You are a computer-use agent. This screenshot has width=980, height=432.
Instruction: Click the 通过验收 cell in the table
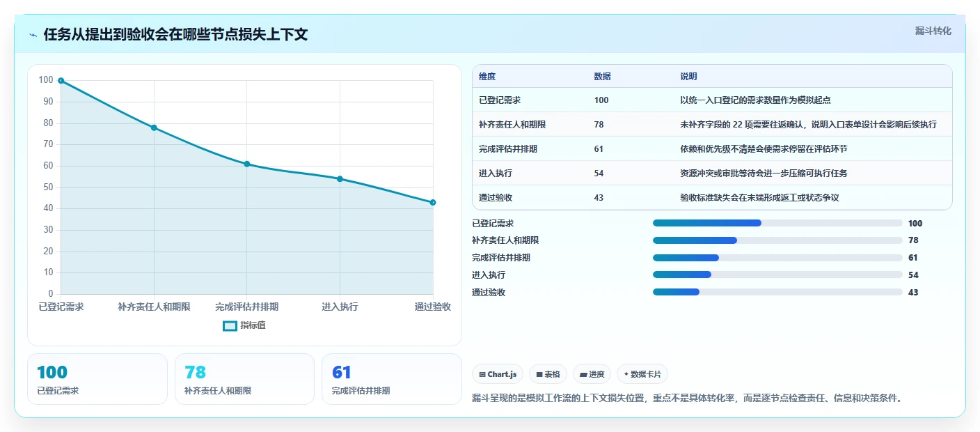click(496, 198)
